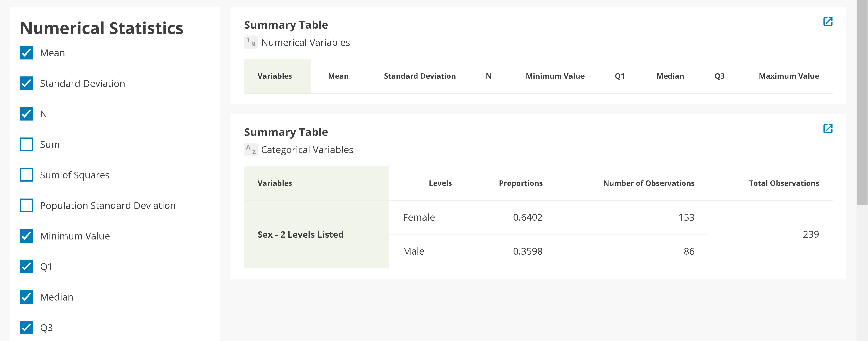
Task: Select the Female proportion value
Action: [x=528, y=217]
